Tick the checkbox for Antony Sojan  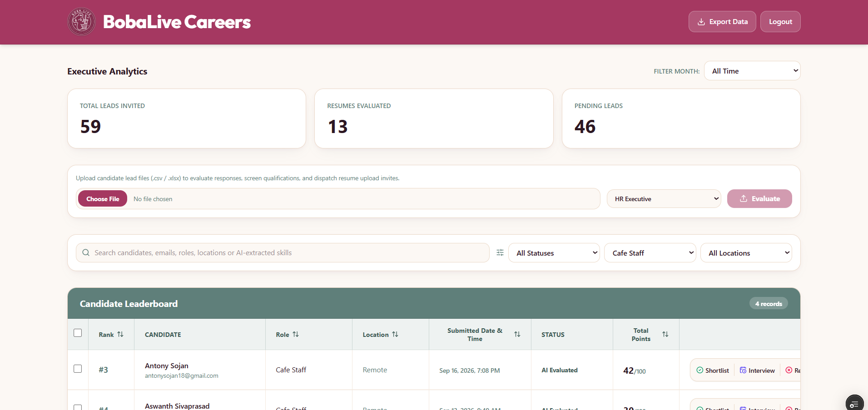click(x=78, y=369)
